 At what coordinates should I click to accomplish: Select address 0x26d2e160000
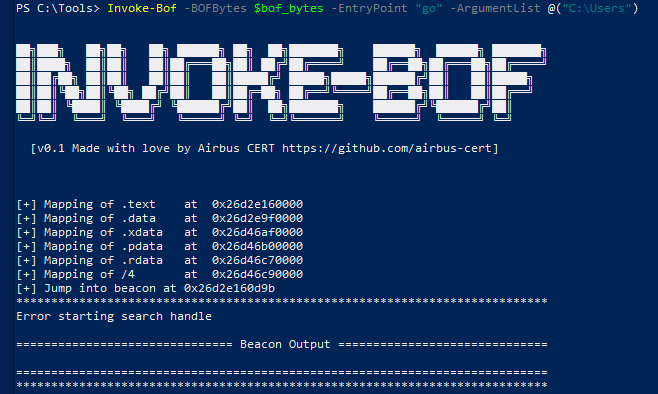click(257, 204)
